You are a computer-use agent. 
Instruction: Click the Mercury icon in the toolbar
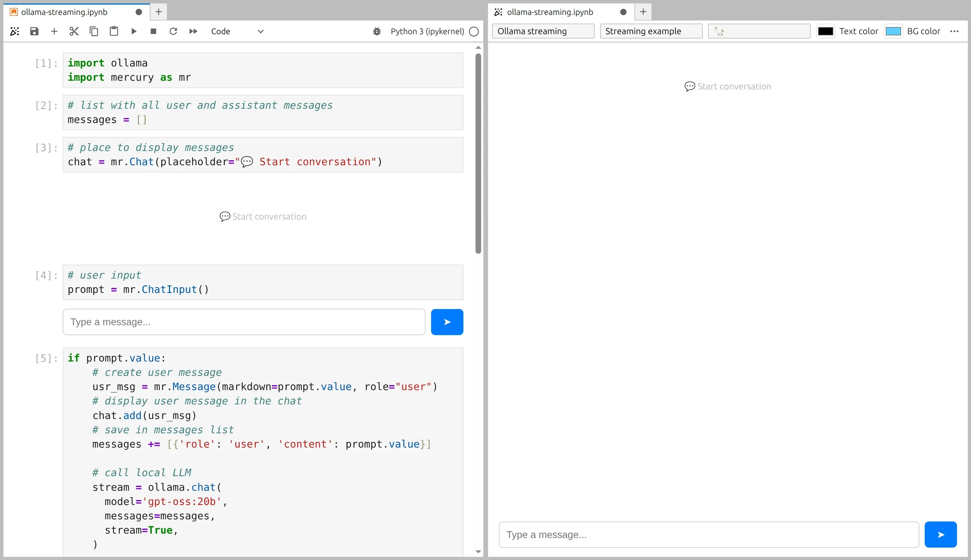15,31
